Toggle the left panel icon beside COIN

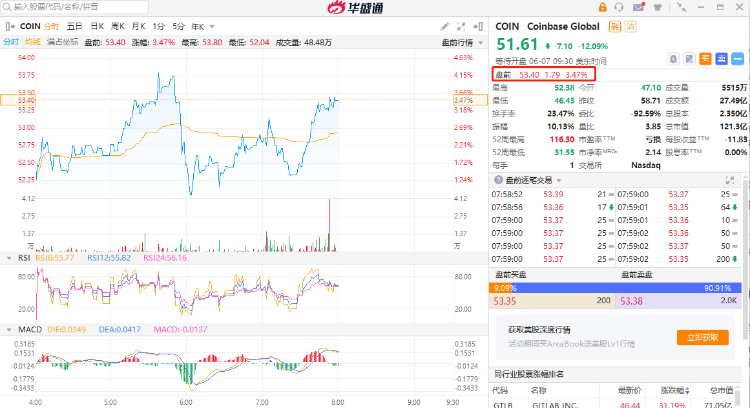click(10, 26)
